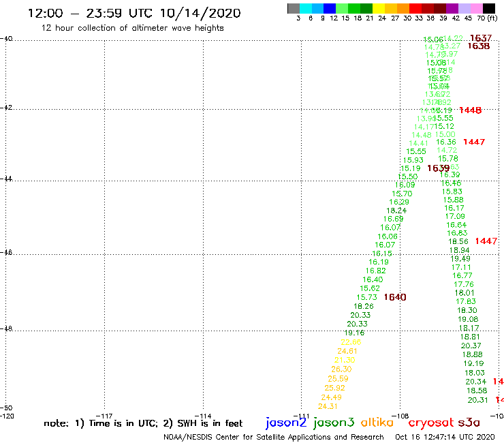Click the wave height value '20.37'
This screenshot has height=443, width=504.
(x=471, y=346)
